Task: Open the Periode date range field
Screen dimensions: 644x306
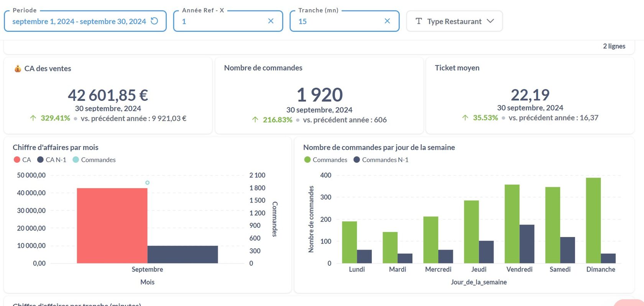Action: click(x=85, y=21)
